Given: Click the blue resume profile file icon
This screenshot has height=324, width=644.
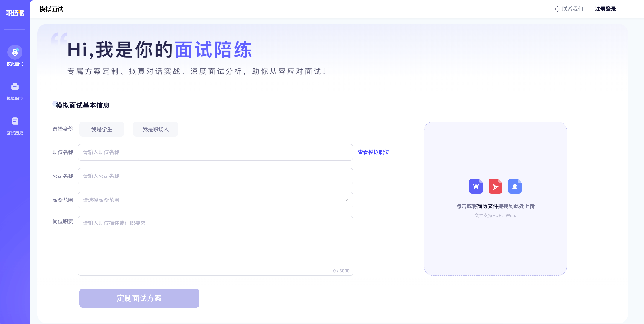Looking at the screenshot, I should [515, 186].
